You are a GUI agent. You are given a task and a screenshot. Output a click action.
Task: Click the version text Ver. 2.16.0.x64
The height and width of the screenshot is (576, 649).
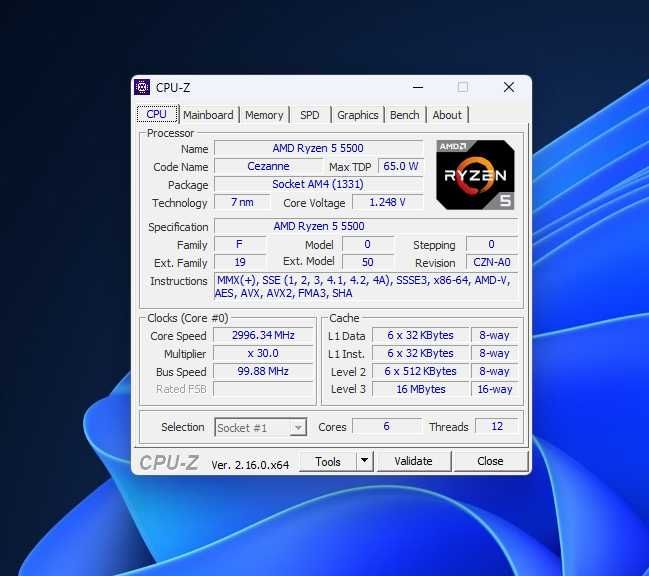250,465
